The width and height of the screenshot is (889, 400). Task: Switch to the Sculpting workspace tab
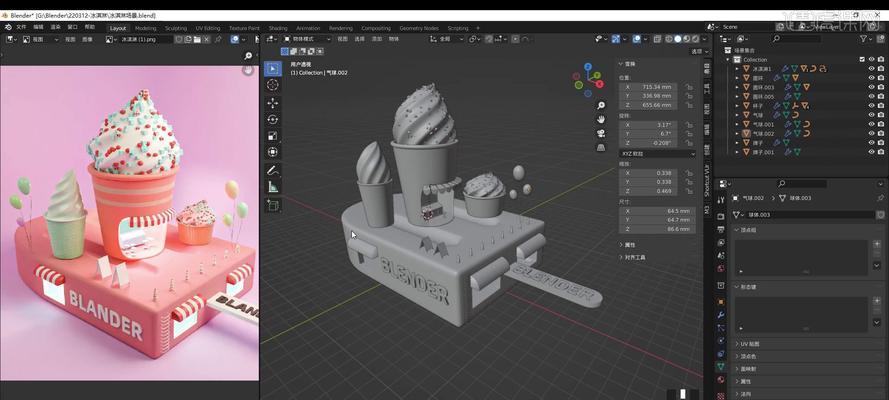click(176, 28)
